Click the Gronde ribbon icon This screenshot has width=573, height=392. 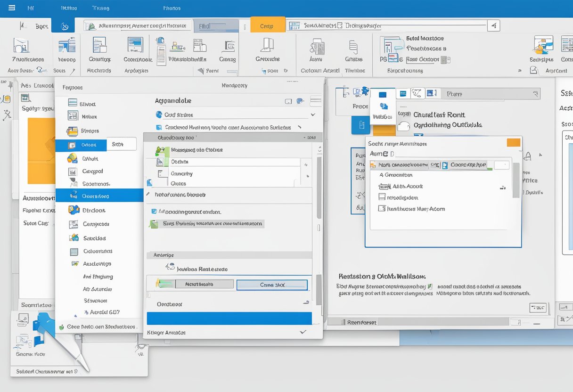(x=267, y=45)
